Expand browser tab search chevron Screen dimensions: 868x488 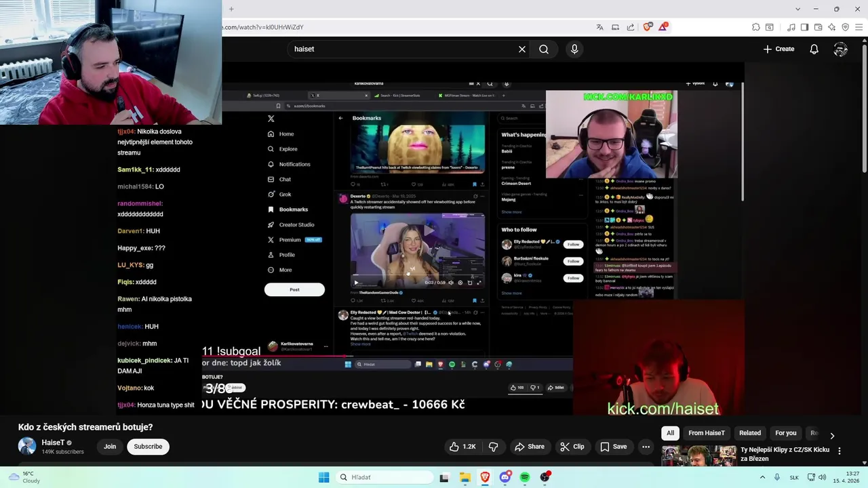point(797,9)
